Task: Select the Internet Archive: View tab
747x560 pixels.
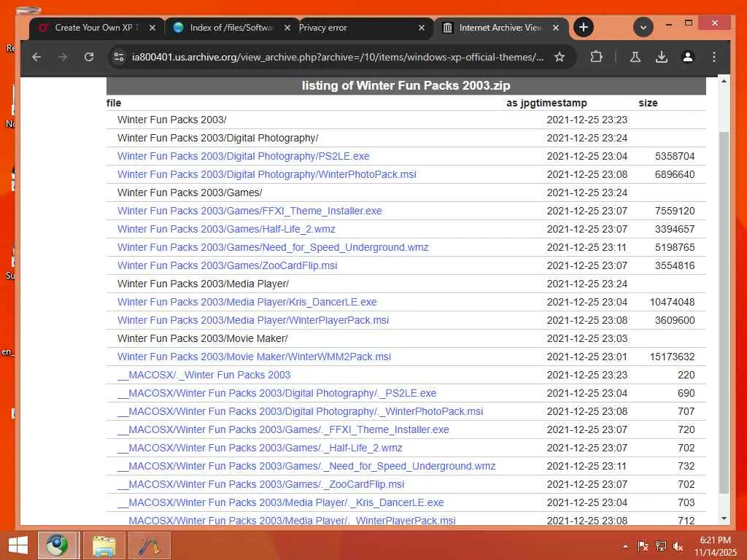Action: 500,28
